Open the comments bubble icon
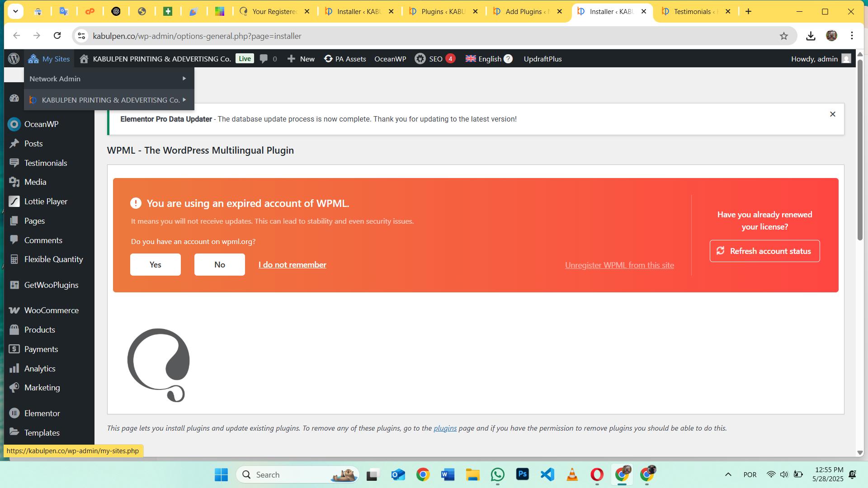The image size is (868, 488). [x=264, y=59]
